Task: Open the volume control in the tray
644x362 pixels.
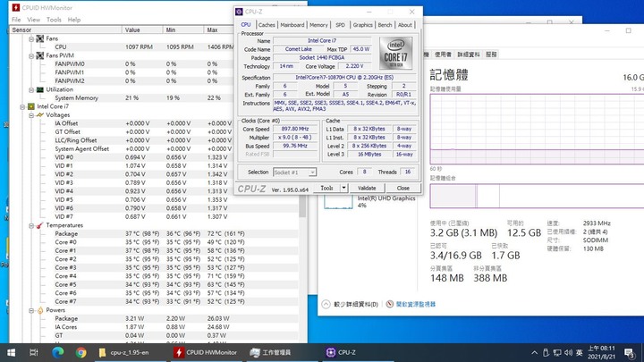Action: click(x=569, y=352)
